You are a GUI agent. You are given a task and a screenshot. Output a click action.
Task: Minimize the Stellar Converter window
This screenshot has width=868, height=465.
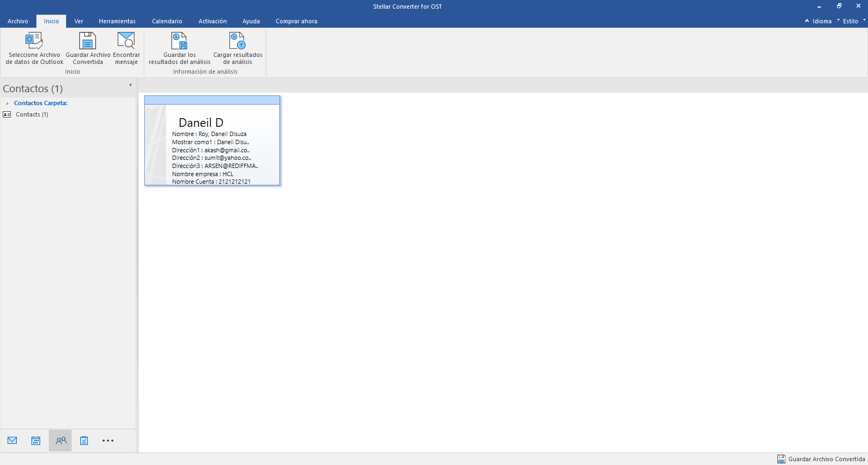coord(819,7)
